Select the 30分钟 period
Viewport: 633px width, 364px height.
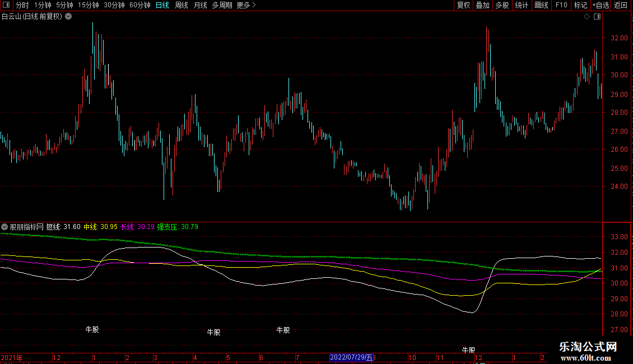[114, 5]
